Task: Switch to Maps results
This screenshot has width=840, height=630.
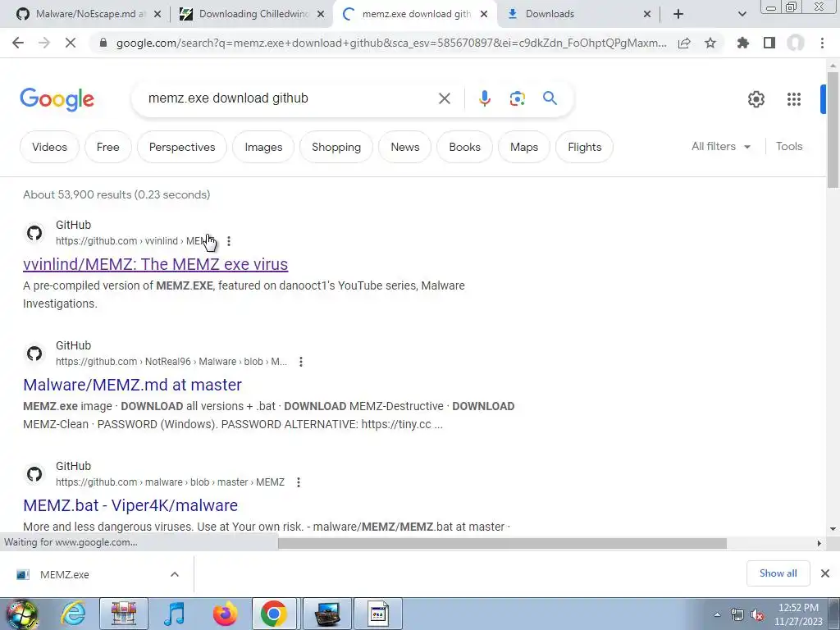Action: (524, 147)
